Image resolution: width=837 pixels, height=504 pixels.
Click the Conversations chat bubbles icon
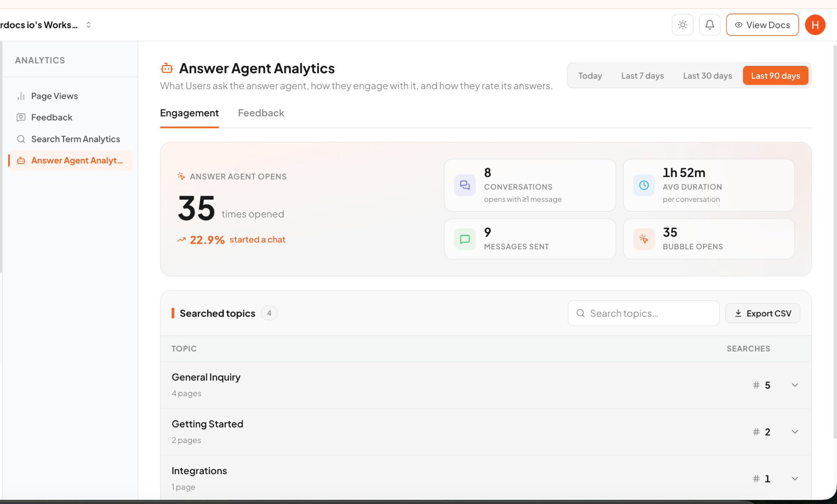tap(465, 185)
